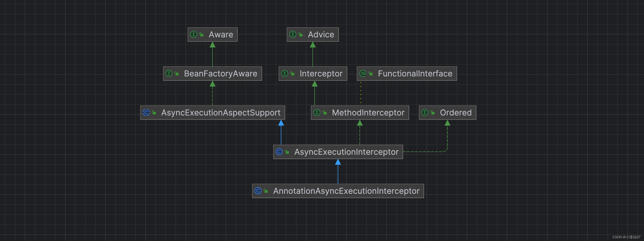Click the arrowhead under Interceptor node
The height and width of the screenshot is (241, 644).
(x=314, y=84)
